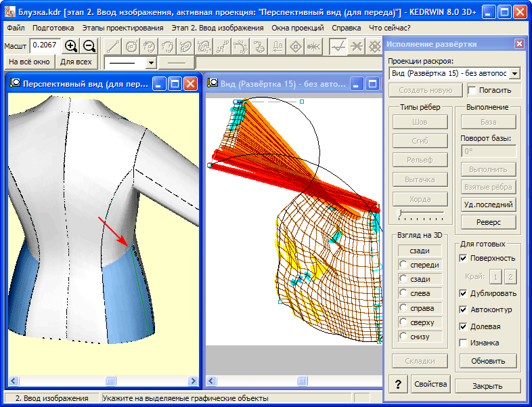The image size is (532, 407).
Task: Click the На всё окно button
Action: coord(29,62)
